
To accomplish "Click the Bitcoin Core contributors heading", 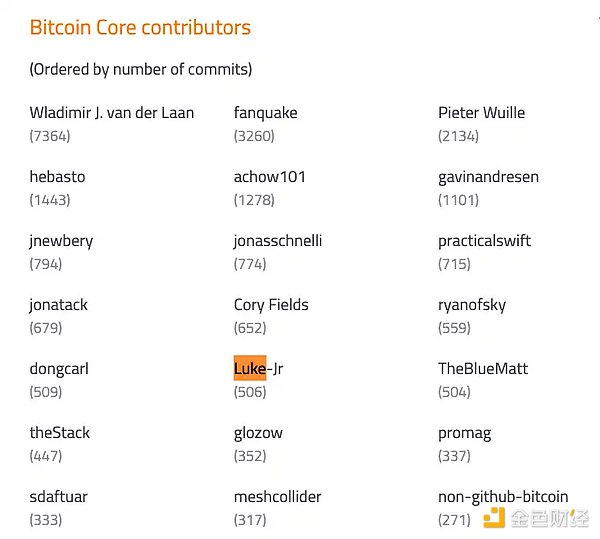I will pyautogui.click(x=140, y=27).
